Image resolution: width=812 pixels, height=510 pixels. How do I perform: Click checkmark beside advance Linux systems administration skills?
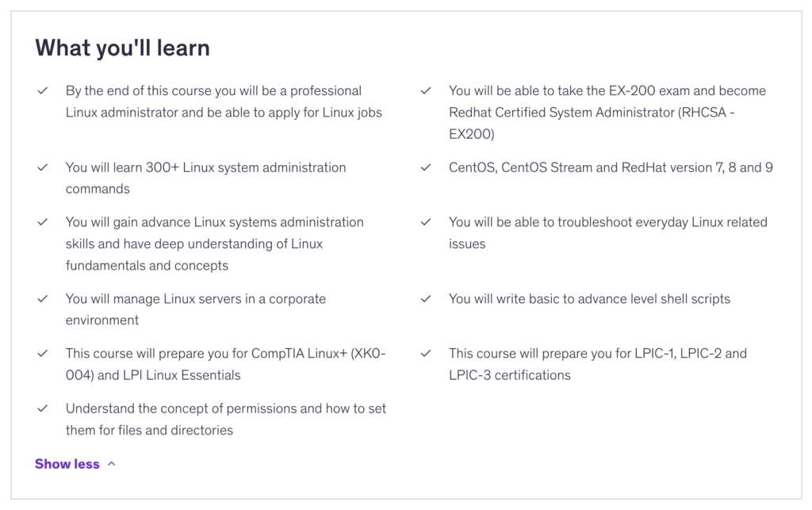click(x=43, y=222)
